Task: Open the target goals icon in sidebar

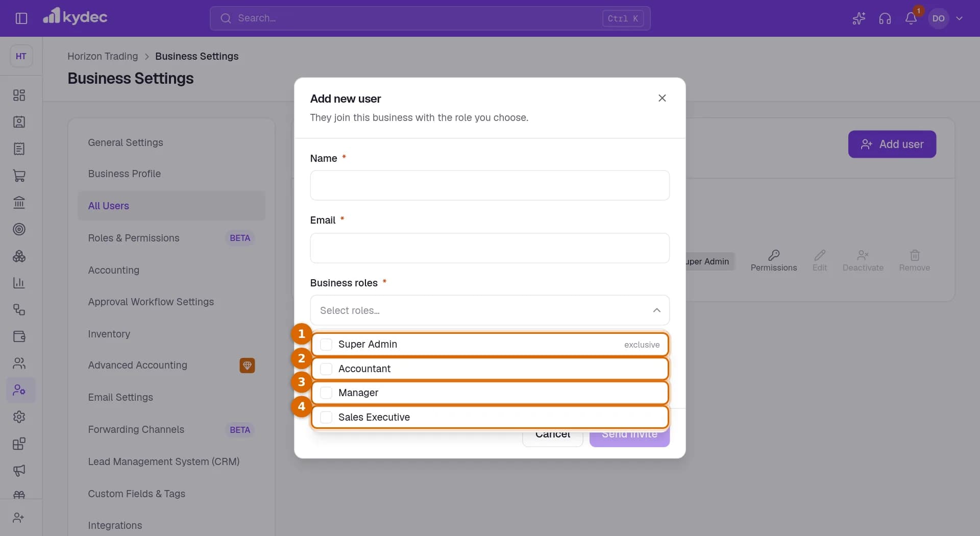Action: coord(19,229)
